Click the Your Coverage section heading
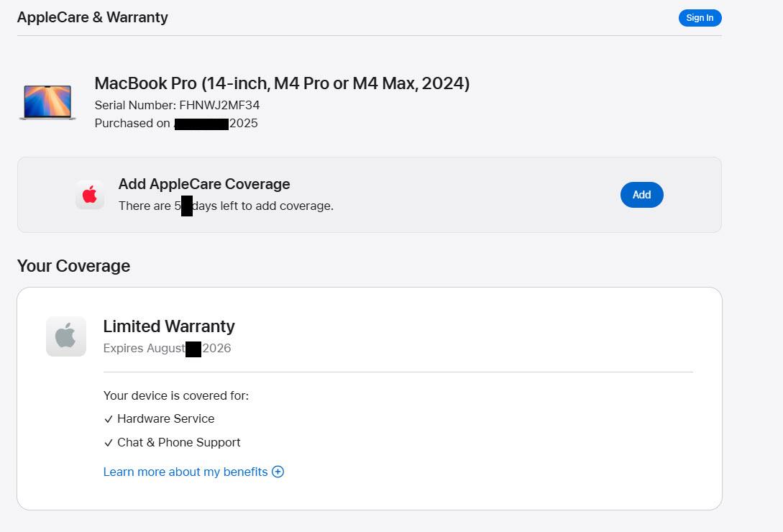783x532 pixels. tap(73, 266)
